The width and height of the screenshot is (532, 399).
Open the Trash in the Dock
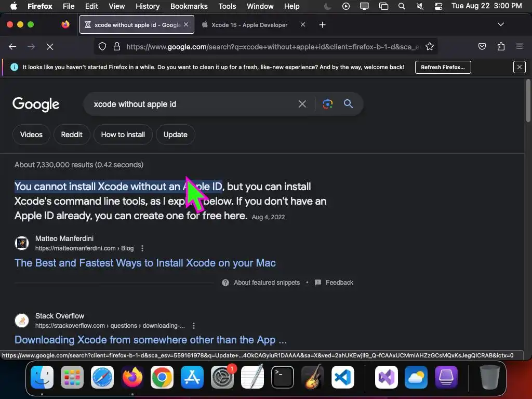489,377
